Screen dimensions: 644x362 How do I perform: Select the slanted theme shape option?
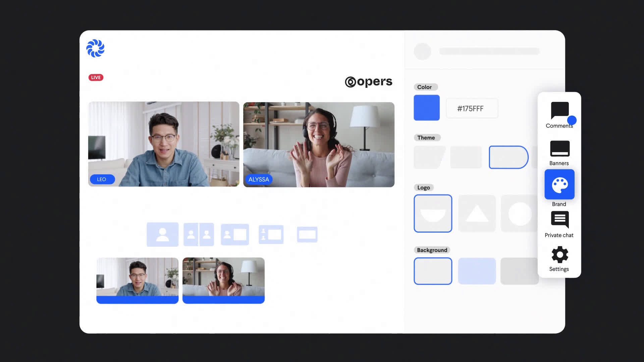(429, 157)
